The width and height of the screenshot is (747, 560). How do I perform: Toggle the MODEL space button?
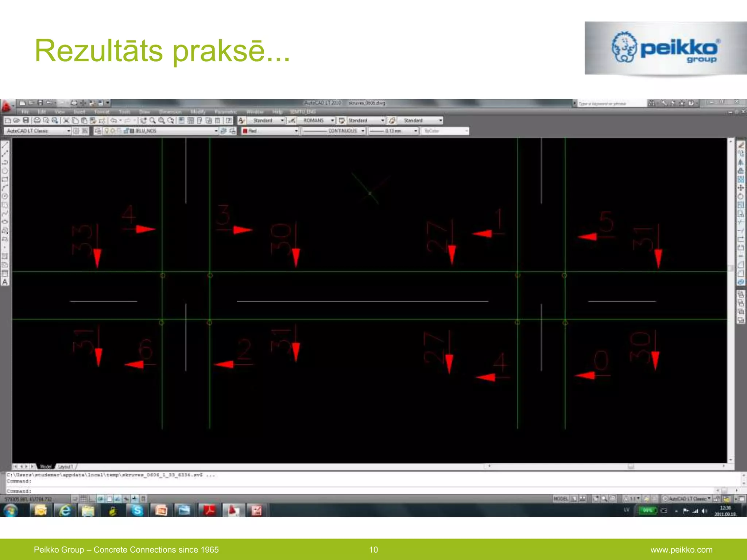(561, 498)
